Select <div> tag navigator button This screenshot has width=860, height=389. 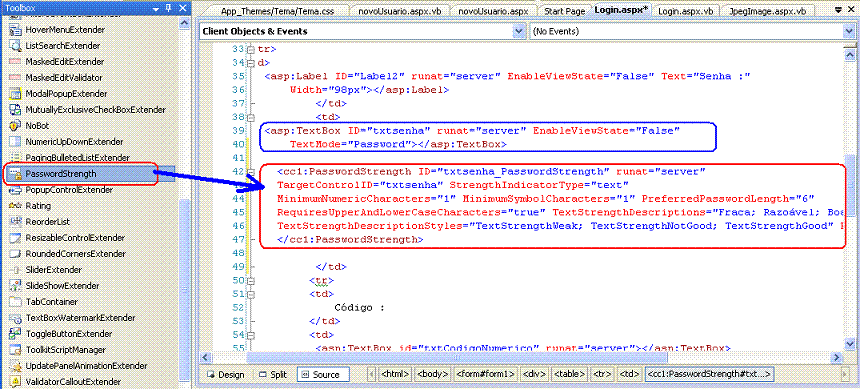(x=535, y=374)
